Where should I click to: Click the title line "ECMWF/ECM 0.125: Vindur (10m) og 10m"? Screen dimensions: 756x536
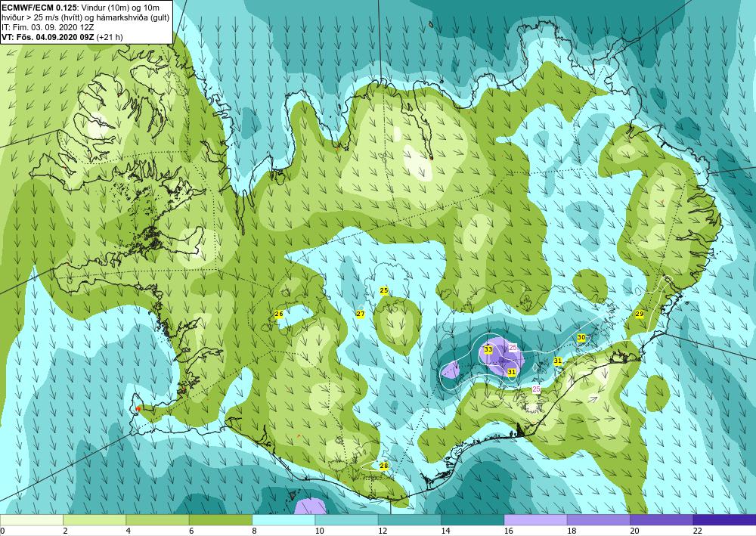click(x=80, y=8)
